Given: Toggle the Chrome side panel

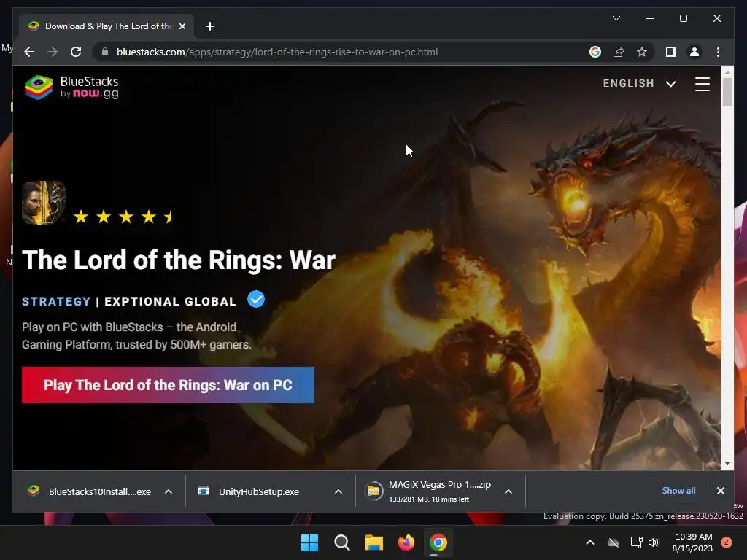Looking at the screenshot, I should pos(671,52).
